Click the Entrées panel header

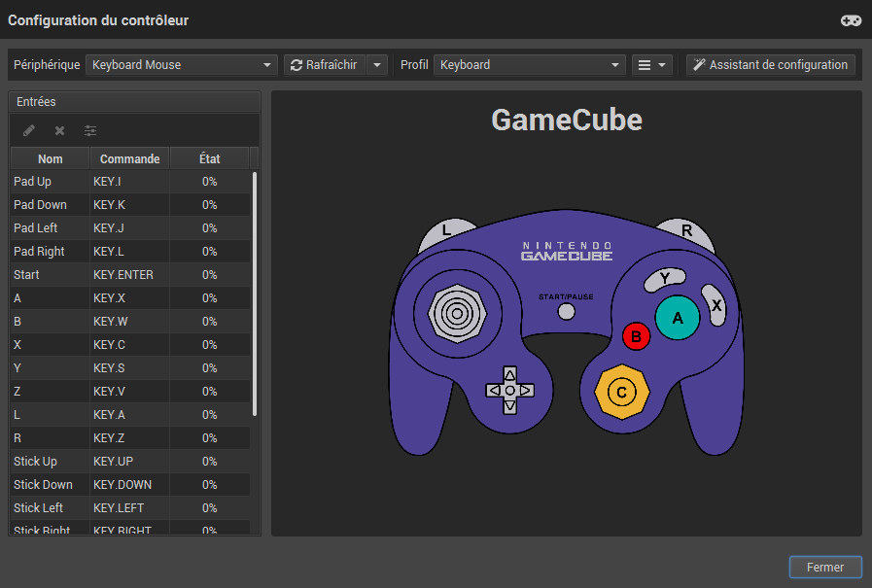[134, 102]
